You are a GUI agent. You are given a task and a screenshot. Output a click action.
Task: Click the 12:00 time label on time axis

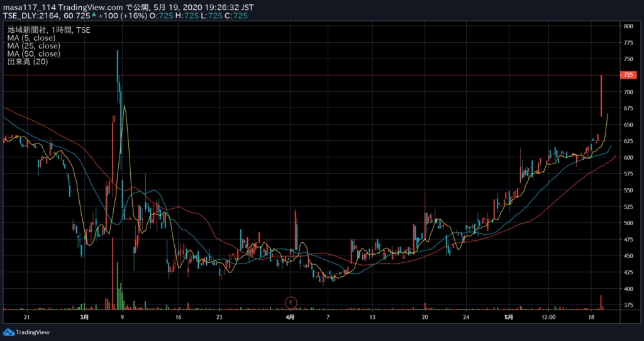tap(548, 316)
